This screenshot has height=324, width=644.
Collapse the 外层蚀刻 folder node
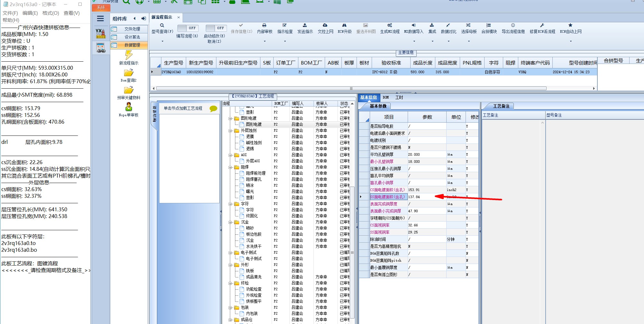point(231,131)
